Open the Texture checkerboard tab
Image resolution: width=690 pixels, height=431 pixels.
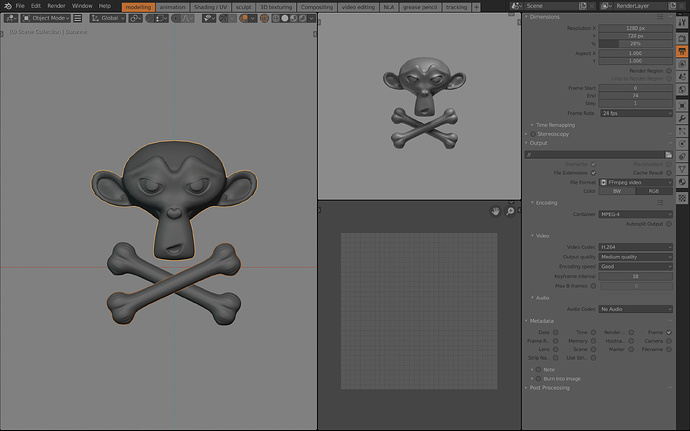pyautogui.click(x=682, y=198)
